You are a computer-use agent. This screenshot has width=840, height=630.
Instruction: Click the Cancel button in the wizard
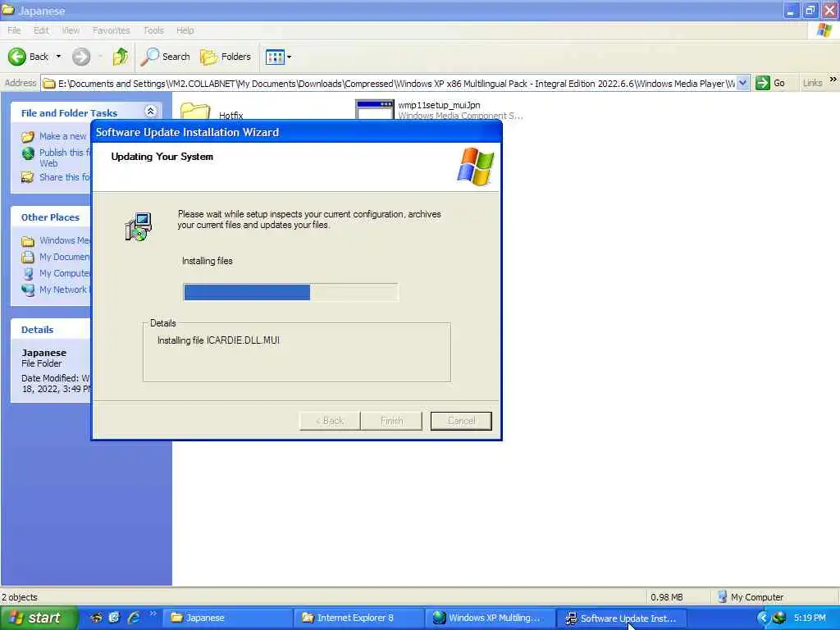point(461,421)
